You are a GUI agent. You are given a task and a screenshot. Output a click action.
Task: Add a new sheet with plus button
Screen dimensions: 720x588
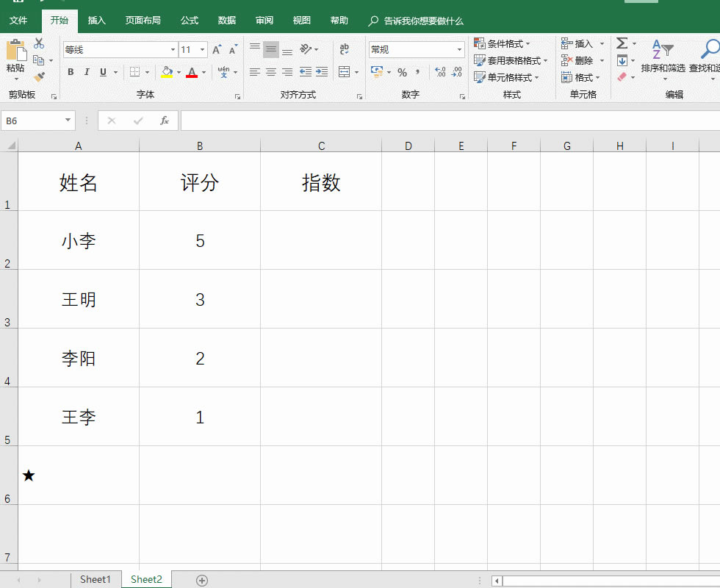(202, 580)
